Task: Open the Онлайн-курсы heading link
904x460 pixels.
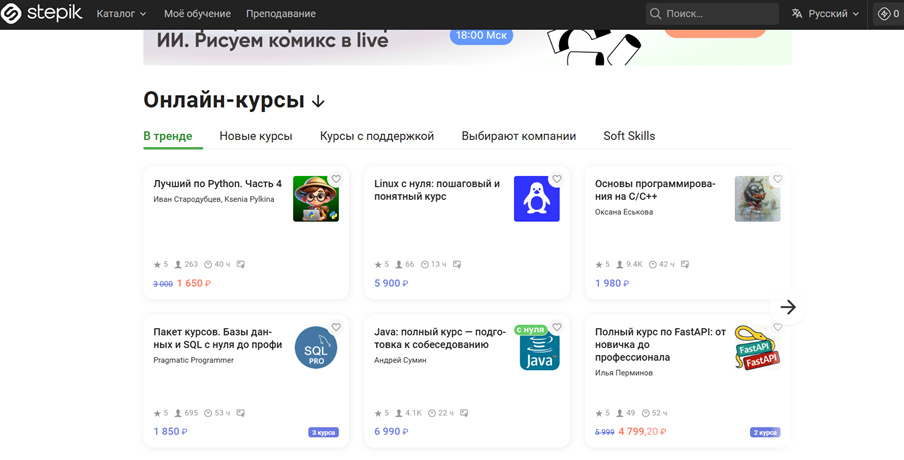Action: 224,100
